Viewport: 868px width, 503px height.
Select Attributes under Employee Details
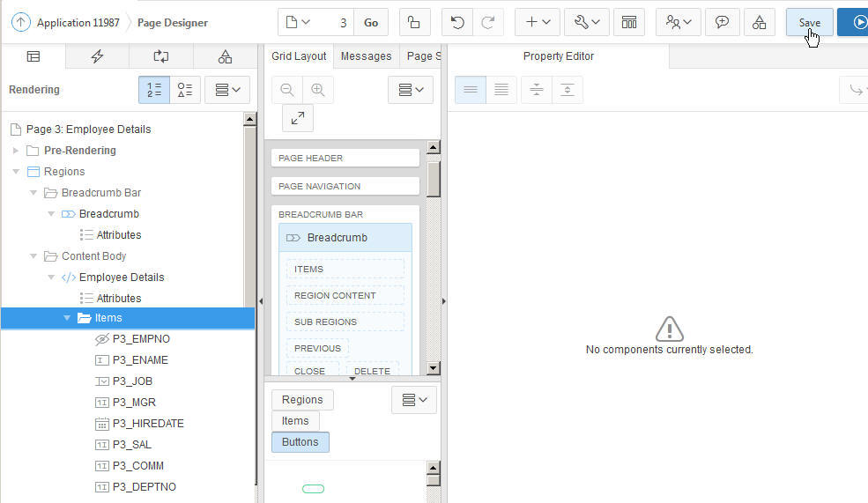click(118, 299)
